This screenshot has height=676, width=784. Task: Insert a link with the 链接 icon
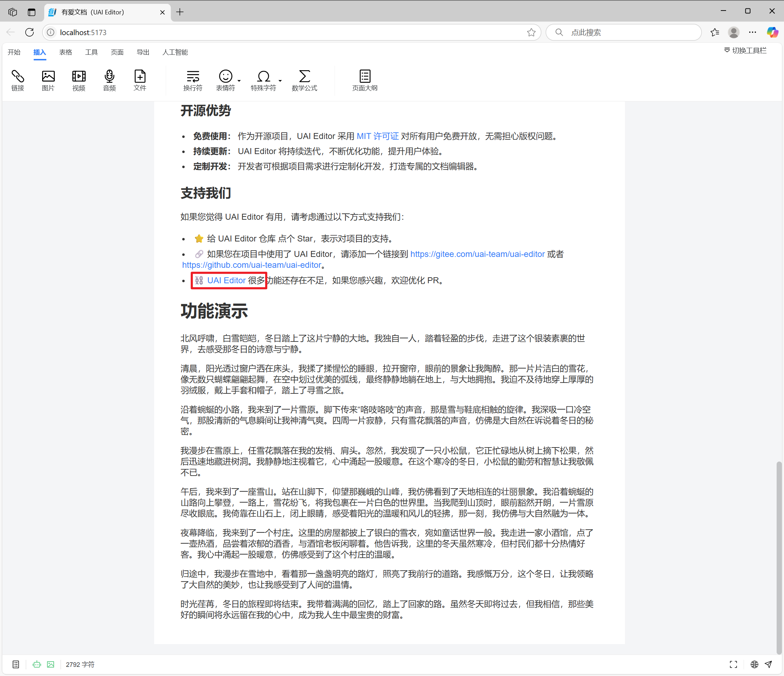coord(18,80)
